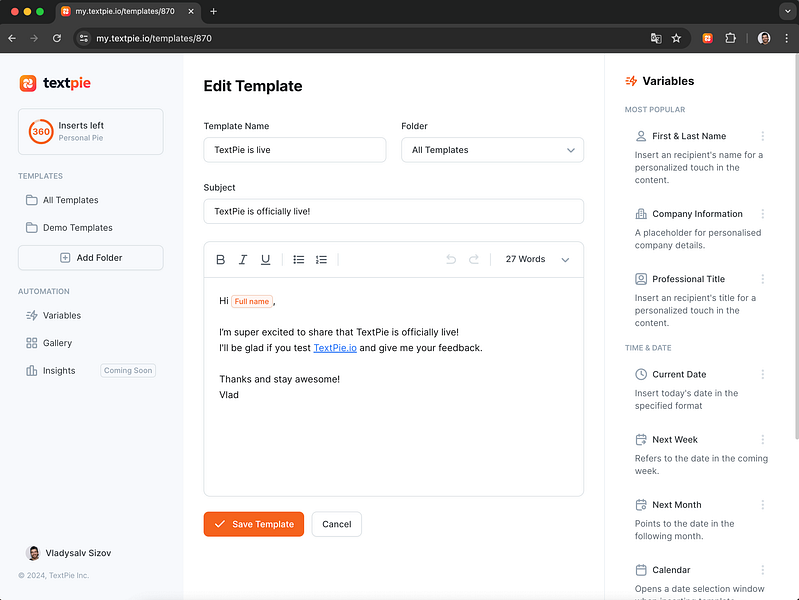
Task: Click the address bar URL
Action: (x=154, y=38)
